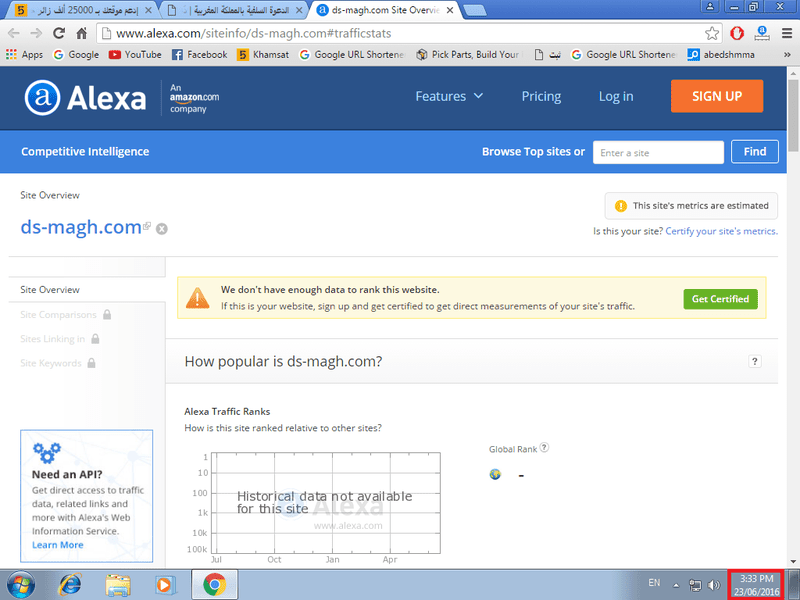Select Sites Linking in from the sidebar

click(x=53, y=339)
